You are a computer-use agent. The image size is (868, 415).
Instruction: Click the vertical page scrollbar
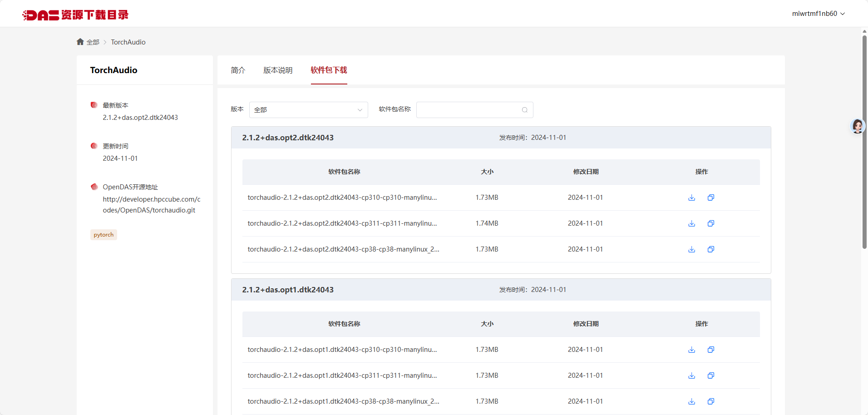(864, 142)
